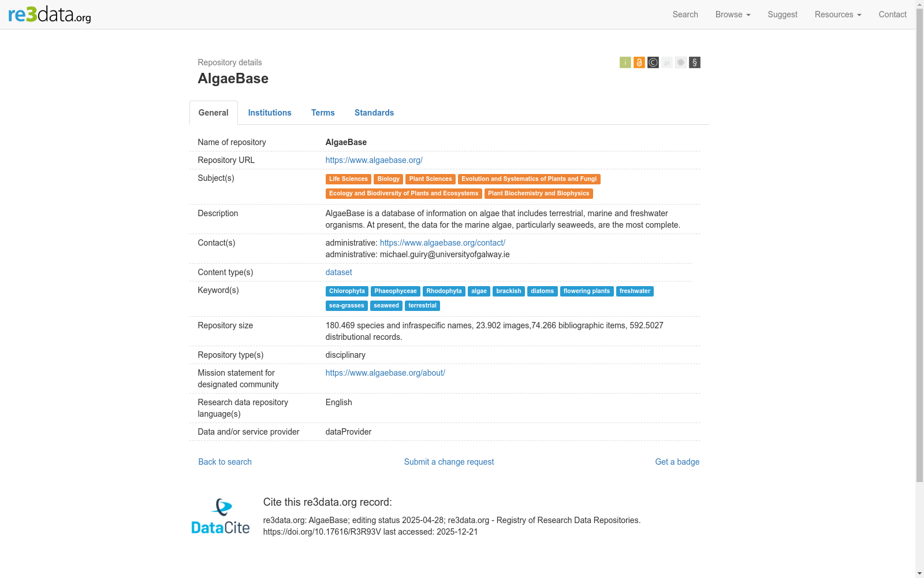
Task: Click the greyed-out 'pi' persistent identifier icon
Action: click(x=666, y=62)
